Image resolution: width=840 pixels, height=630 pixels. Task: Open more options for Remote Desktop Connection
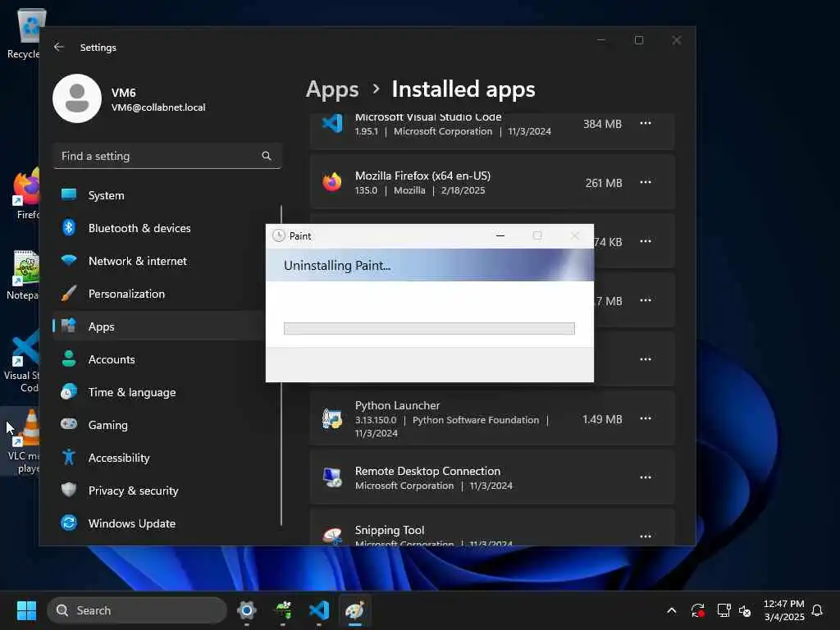tap(646, 477)
